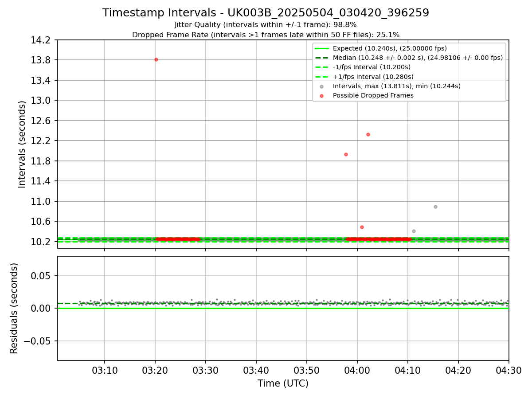Click the 'Residuals (seconds)' y-axis label
532x399 pixels.
click(14, 308)
